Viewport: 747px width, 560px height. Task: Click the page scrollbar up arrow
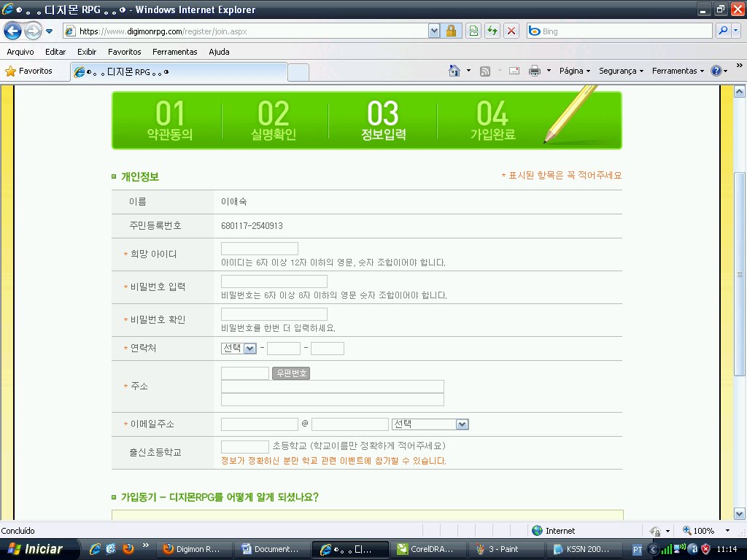740,91
